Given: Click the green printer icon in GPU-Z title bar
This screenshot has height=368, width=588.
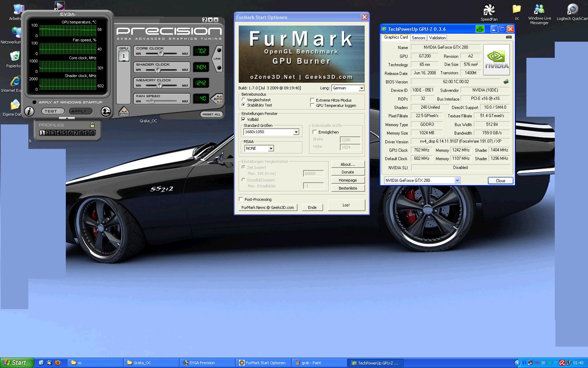Looking at the screenshot, I should click(x=480, y=29).
